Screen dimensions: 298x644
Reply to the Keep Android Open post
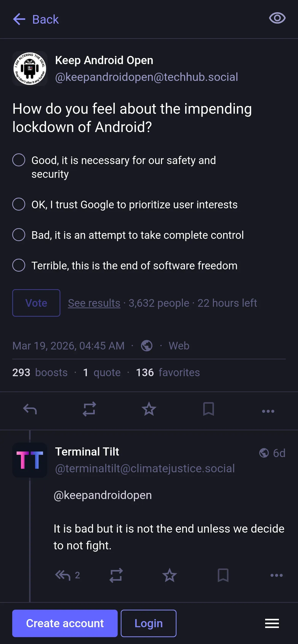[x=30, y=409]
